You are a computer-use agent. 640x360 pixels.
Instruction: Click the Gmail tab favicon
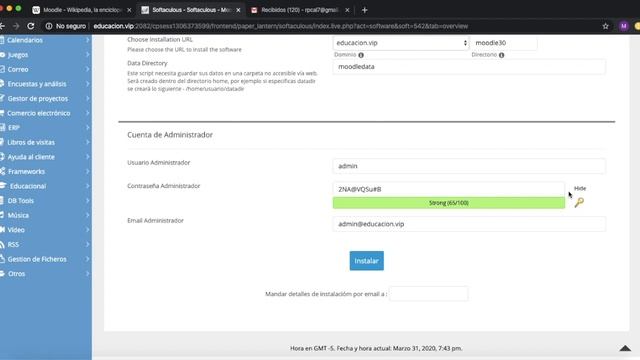coord(254,10)
